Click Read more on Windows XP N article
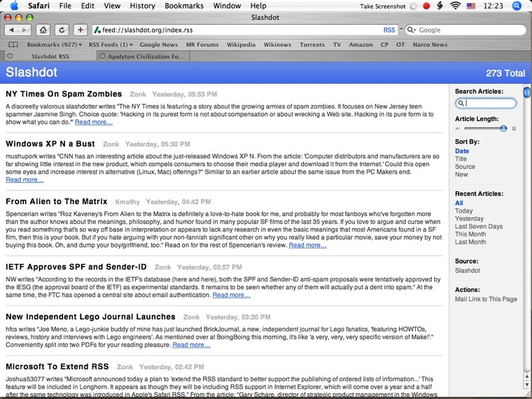Viewport: 532px width, 399px height. 25,180
